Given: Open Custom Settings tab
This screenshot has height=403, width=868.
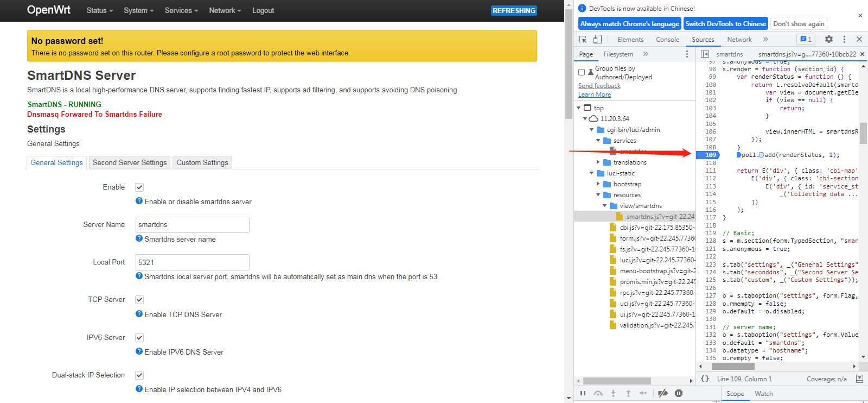Looking at the screenshot, I should (x=202, y=162).
